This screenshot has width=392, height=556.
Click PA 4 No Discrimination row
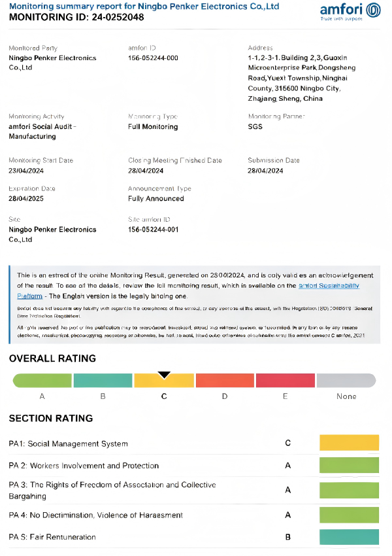point(193,515)
